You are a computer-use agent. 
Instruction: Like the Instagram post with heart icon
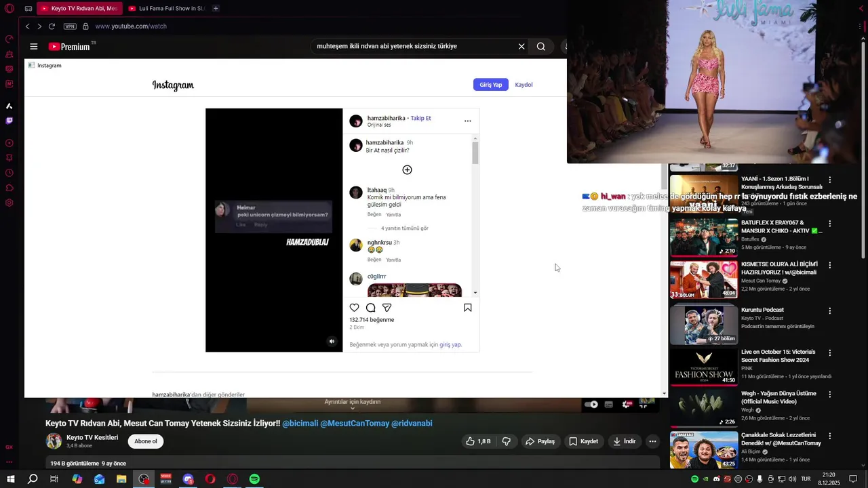[354, 308]
